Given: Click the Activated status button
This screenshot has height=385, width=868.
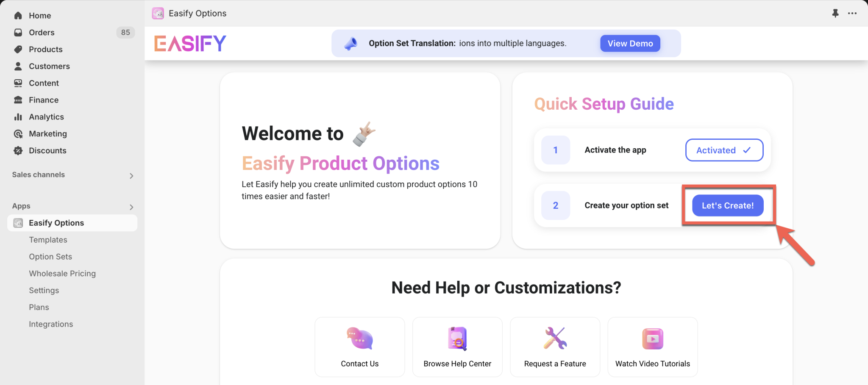Looking at the screenshot, I should (724, 150).
